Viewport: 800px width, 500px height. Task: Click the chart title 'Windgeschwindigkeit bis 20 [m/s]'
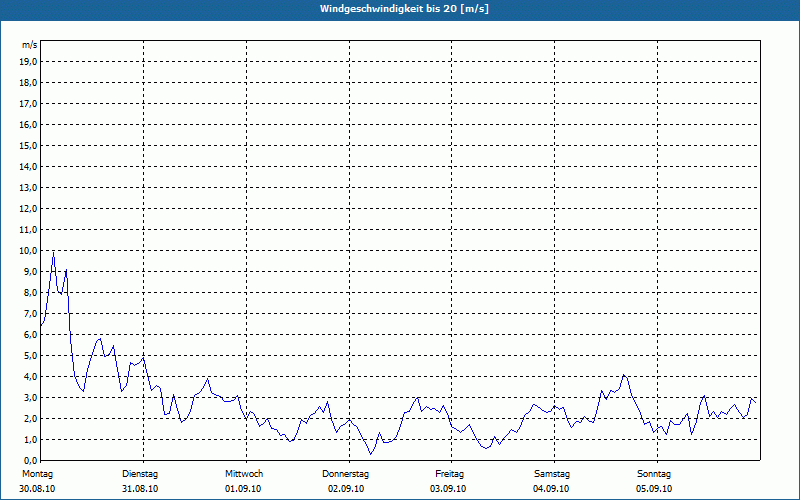click(404, 9)
